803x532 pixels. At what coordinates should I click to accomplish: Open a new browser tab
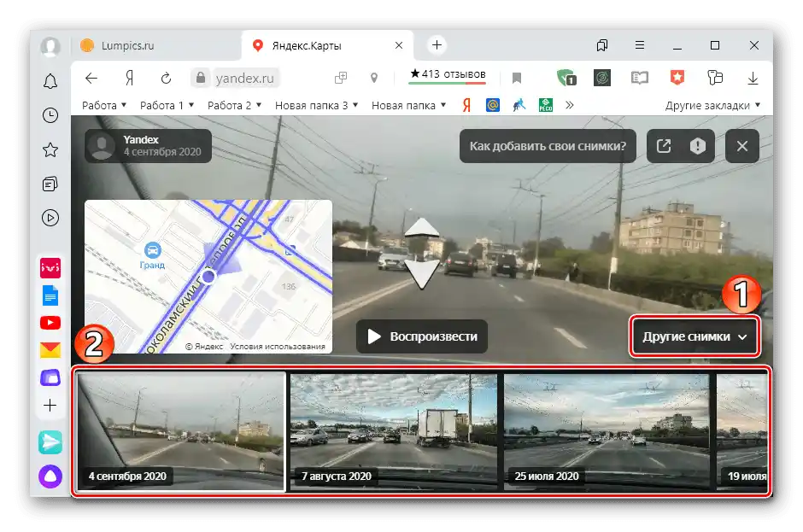point(437,45)
